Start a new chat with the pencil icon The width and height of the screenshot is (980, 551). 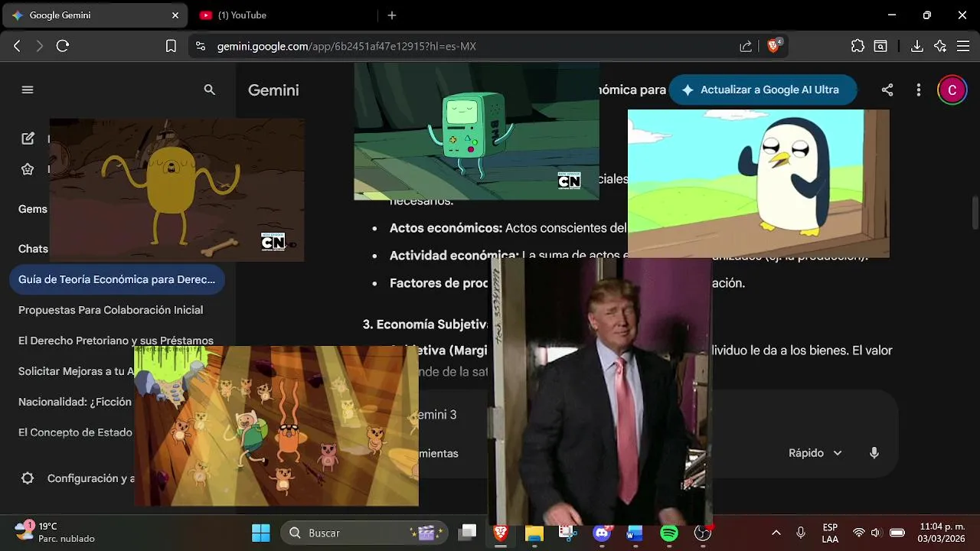(x=28, y=139)
